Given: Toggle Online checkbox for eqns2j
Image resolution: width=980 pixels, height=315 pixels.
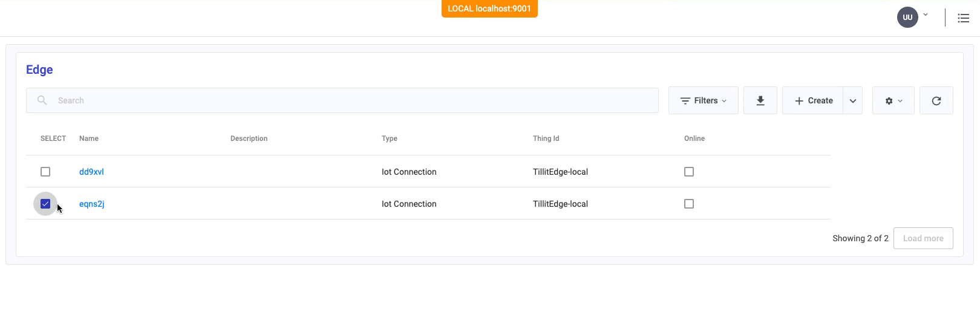Looking at the screenshot, I should 688,204.
